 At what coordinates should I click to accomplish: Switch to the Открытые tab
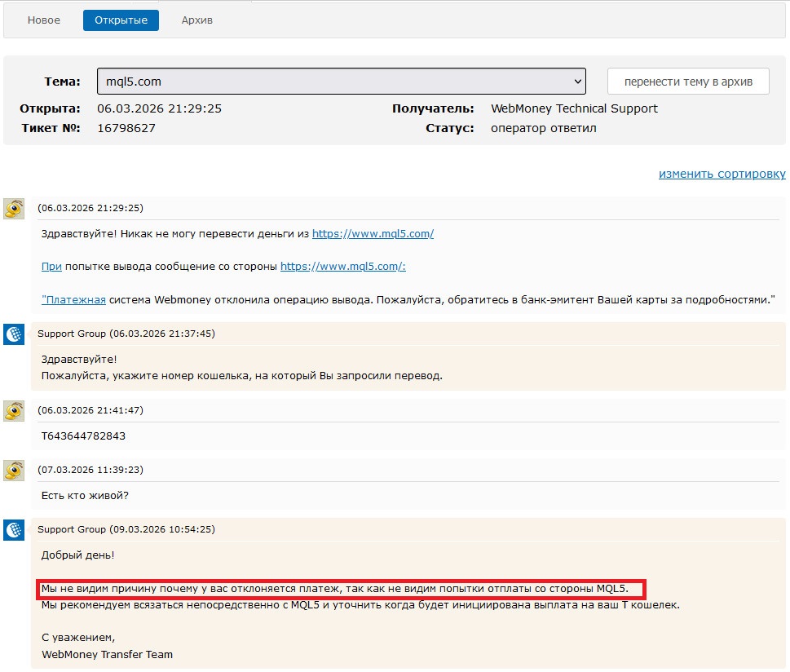[121, 20]
